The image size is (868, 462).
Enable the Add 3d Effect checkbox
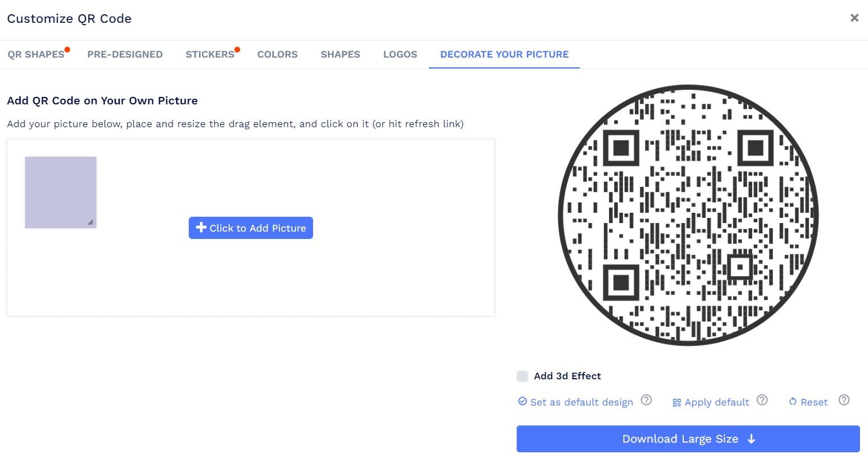(522, 376)
